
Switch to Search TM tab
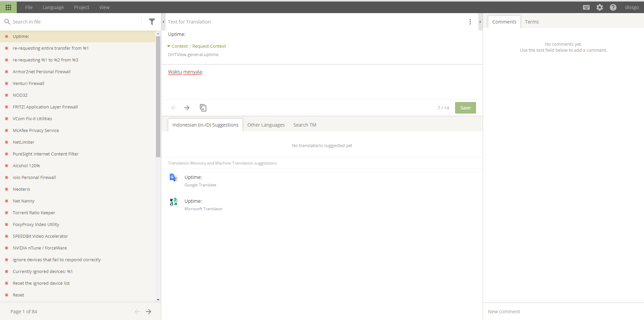(x=305, y=125)
